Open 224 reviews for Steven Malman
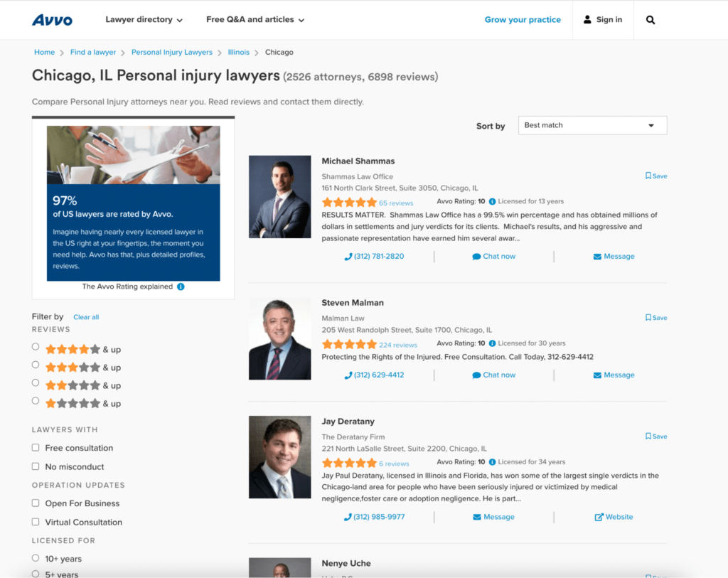Viewport: 728px width, 578px height. (398, 345)
